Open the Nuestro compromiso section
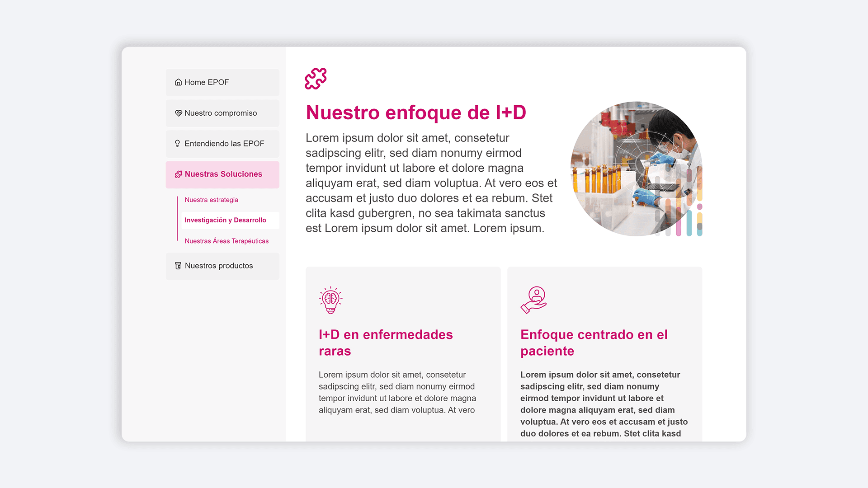The height and width of the screenshot is (488, 868). (221, 113)
